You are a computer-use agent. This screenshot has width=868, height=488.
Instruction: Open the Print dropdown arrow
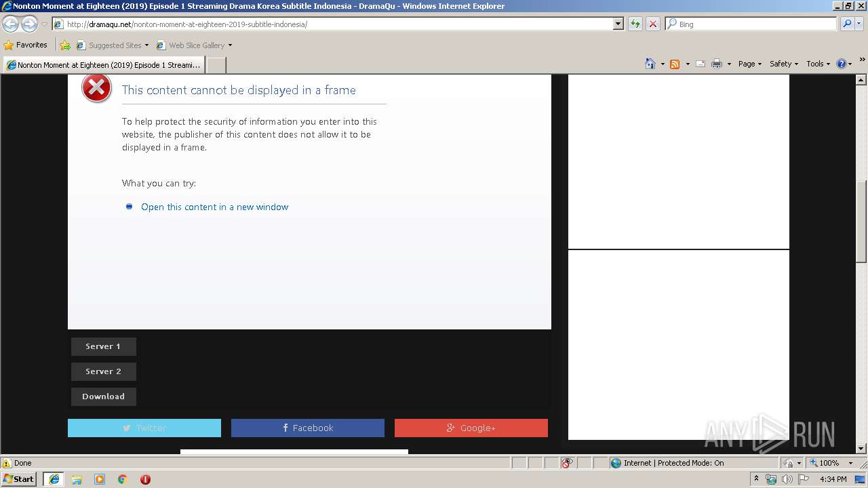729,64
